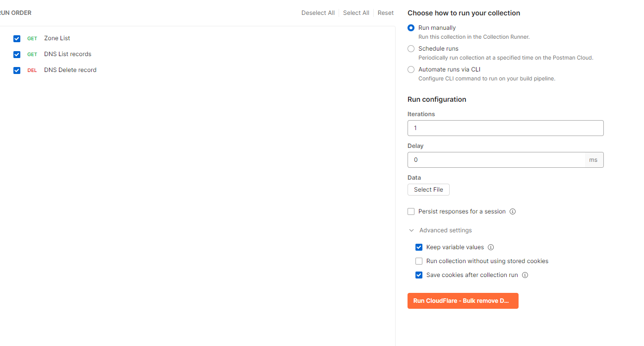This screenshot has height=346, width=644.
Task: Uncheck the Zone List request
Action: [17, 38]
